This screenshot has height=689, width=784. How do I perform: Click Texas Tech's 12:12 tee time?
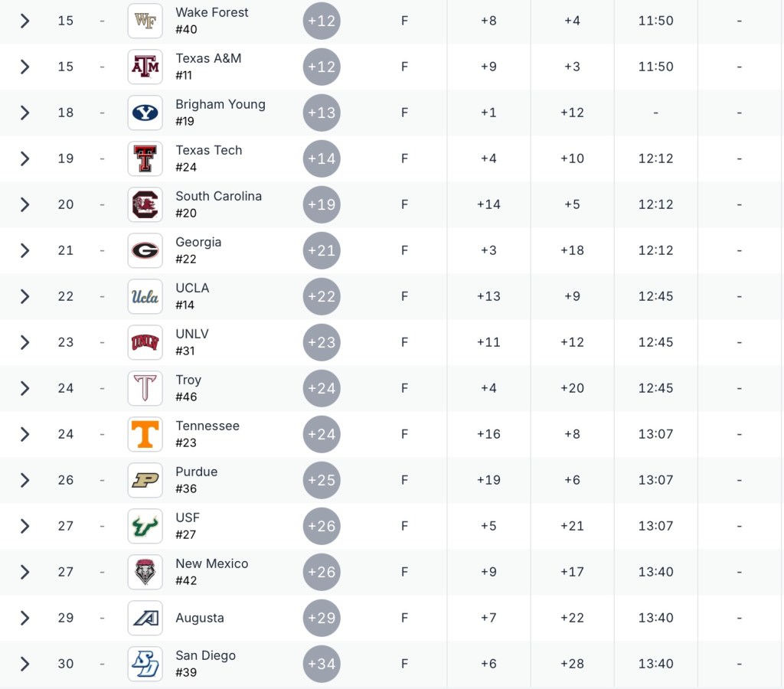(x=655, y=158)
